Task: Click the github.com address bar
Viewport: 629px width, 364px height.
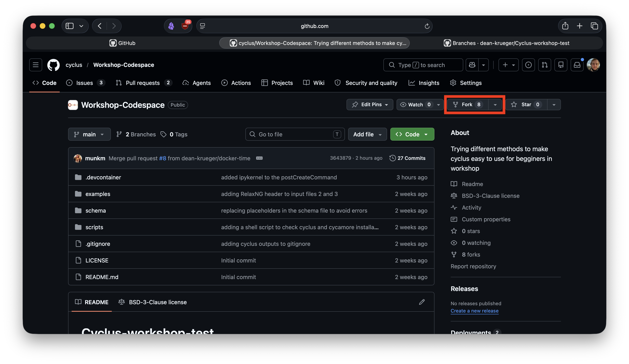Action: (x=314, y=26)
